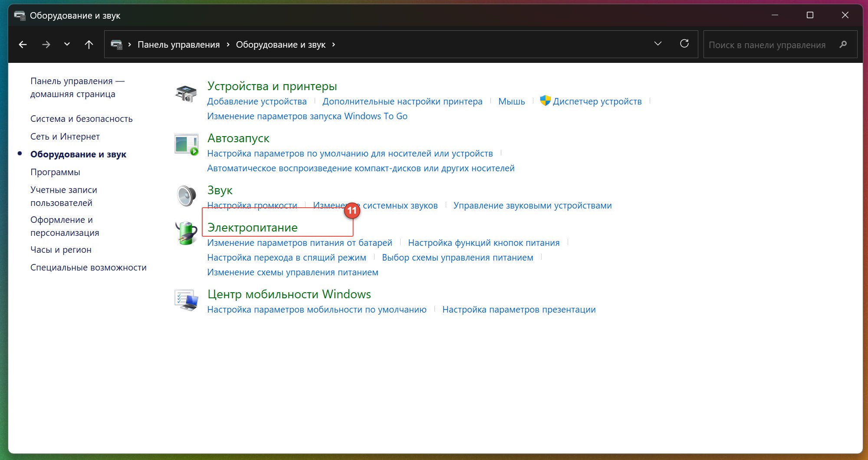The image size is (868, 460).
Task: Refresh the control panel view
Action: (684, 43)
